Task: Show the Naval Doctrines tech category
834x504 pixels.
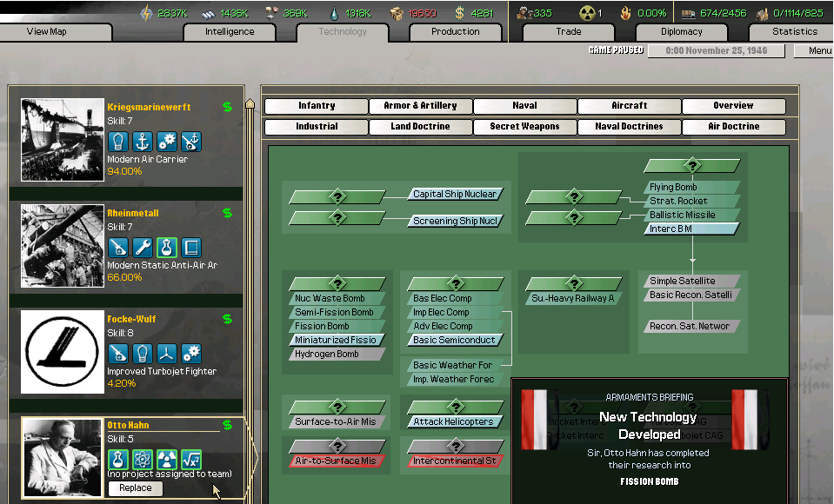Action: (629, 127)
